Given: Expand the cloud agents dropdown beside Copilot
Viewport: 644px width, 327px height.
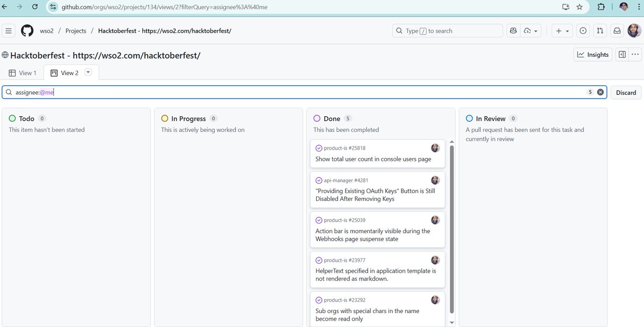Looking at the screenshot, I should (x=531, y=31).
